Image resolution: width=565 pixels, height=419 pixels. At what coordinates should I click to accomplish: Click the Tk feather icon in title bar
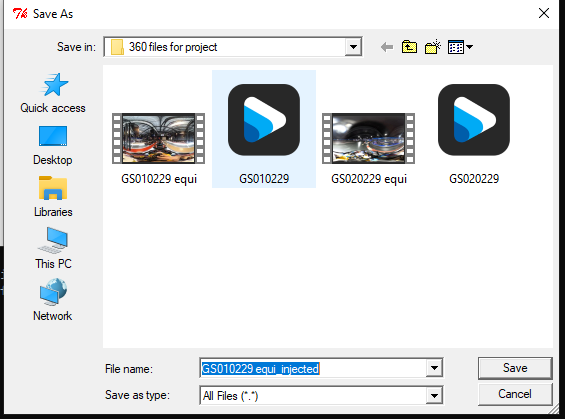(20, 14)
